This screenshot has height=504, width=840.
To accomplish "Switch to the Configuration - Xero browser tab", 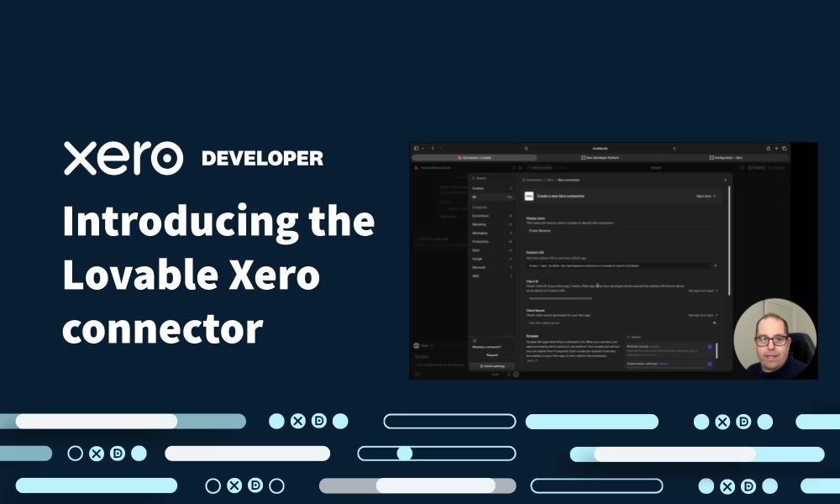I will coord(726,158).
